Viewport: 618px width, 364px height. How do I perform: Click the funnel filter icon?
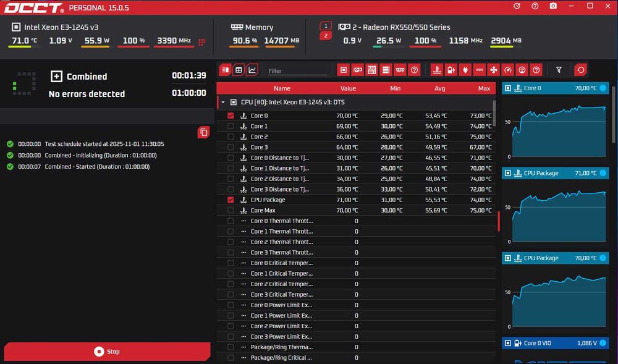click(x=559, y=70)
